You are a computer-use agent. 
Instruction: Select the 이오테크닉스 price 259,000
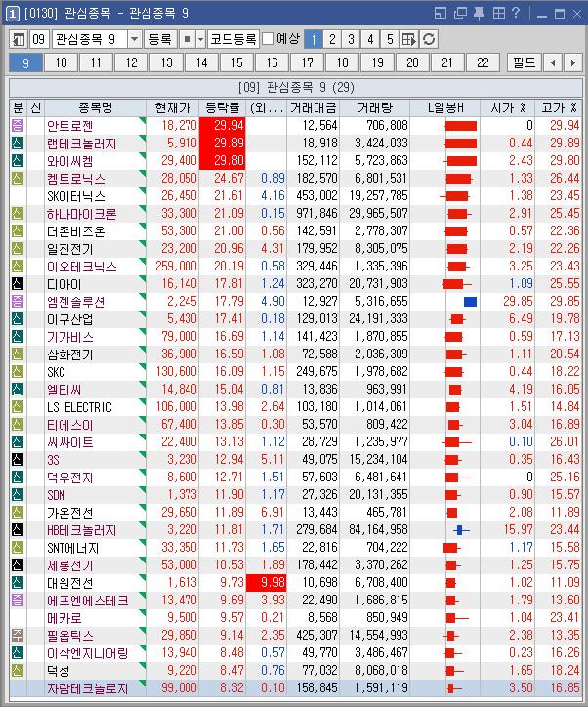[x=176, y=266]
